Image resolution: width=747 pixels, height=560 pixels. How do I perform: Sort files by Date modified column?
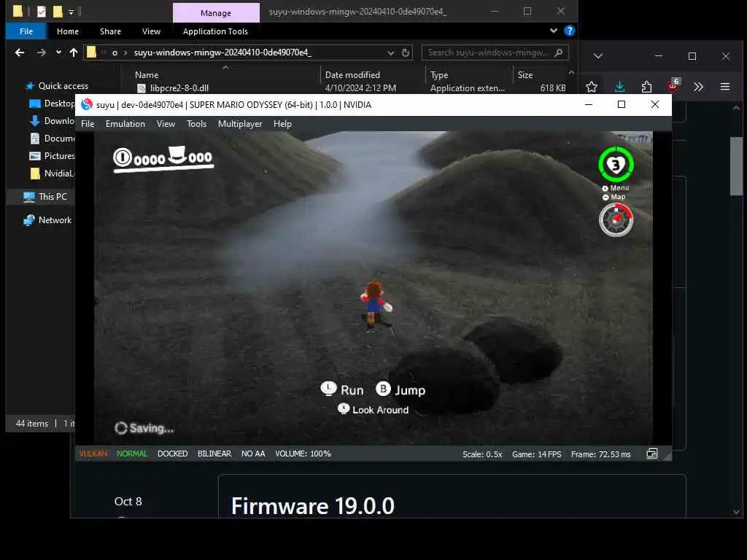(x=352, y=75)
